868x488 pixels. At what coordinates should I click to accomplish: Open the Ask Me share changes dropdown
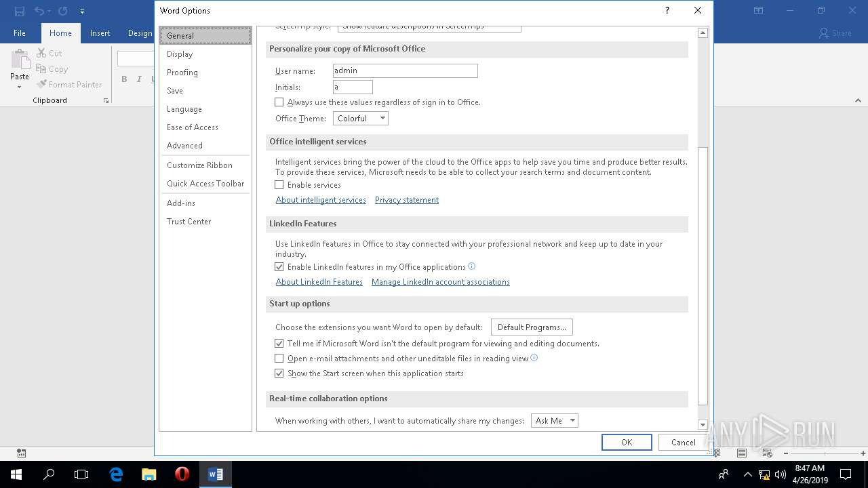(x=554, y=421)
